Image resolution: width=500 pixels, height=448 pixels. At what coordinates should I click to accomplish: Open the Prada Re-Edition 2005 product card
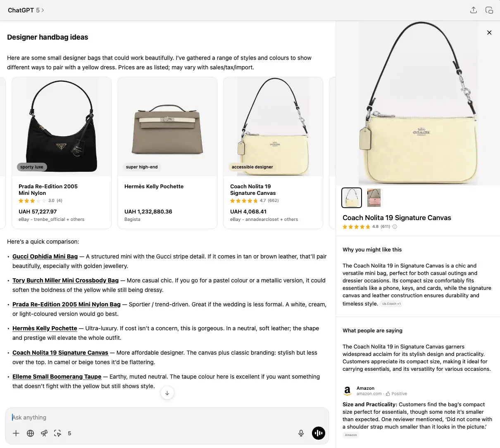pos(62,153)
